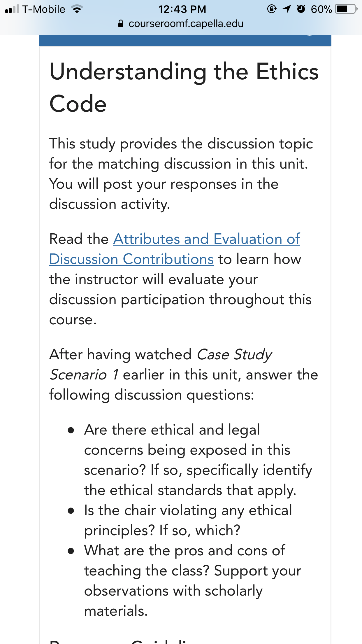Tap the blue header bar
This screenshot has width=362, height=644.
[x=185, y=41]
